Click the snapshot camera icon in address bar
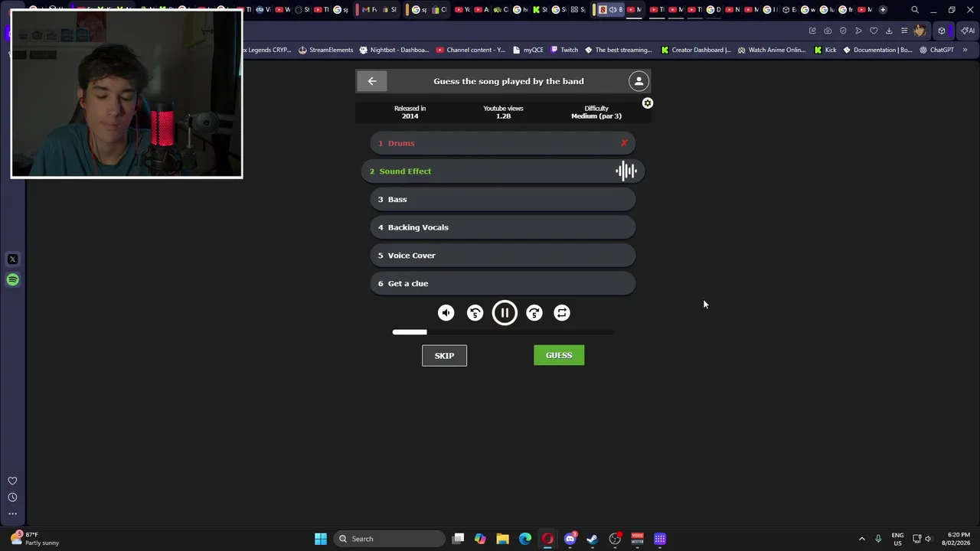Image resolution: width=980 pixels, height=551 pixels. click(828, 31)
